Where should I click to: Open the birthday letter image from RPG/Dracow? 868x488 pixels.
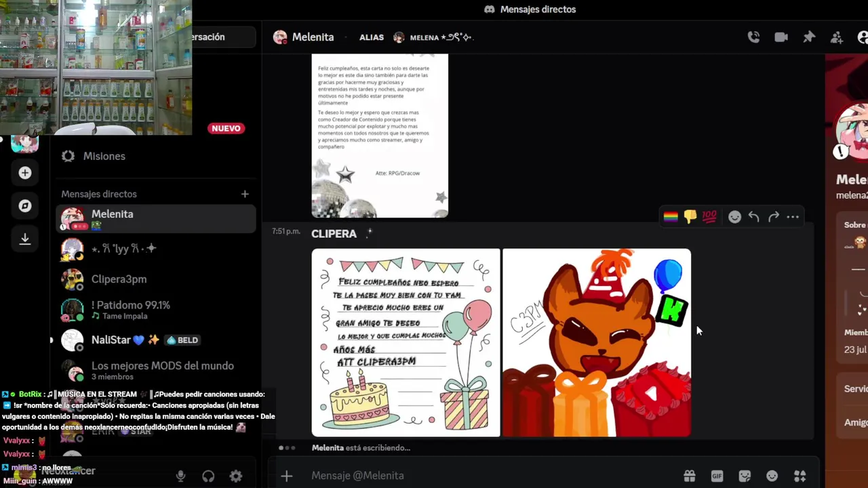pos(380,136)
